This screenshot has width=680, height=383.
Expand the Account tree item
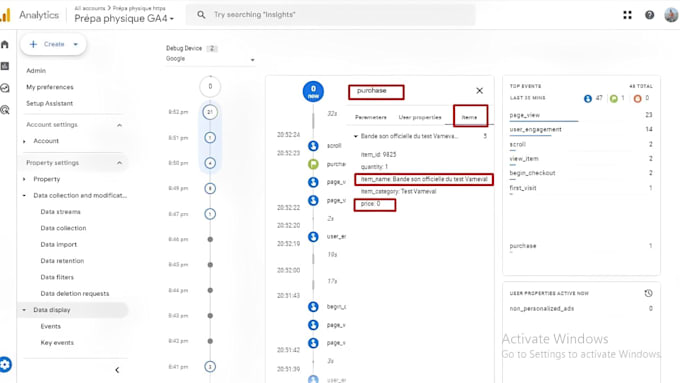tap(24, 141)
